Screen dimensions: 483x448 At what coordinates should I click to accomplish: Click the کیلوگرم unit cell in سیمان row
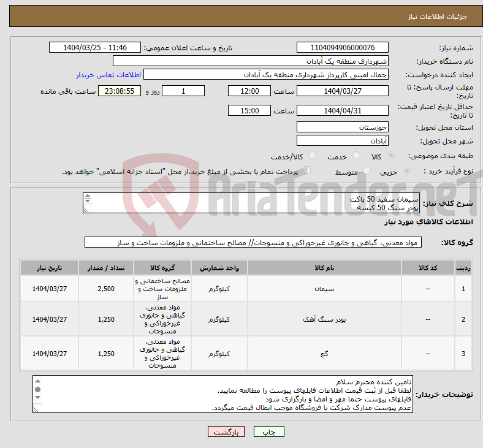pos(219,289)
